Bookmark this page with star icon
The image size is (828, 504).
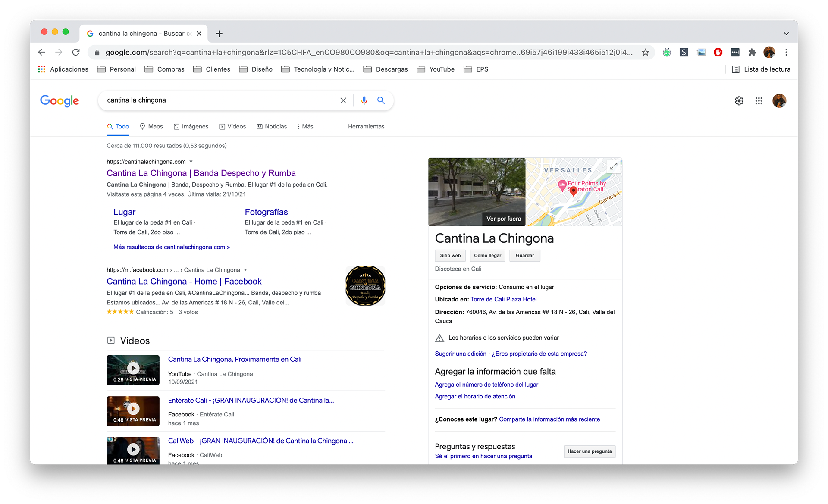(645, 52)
